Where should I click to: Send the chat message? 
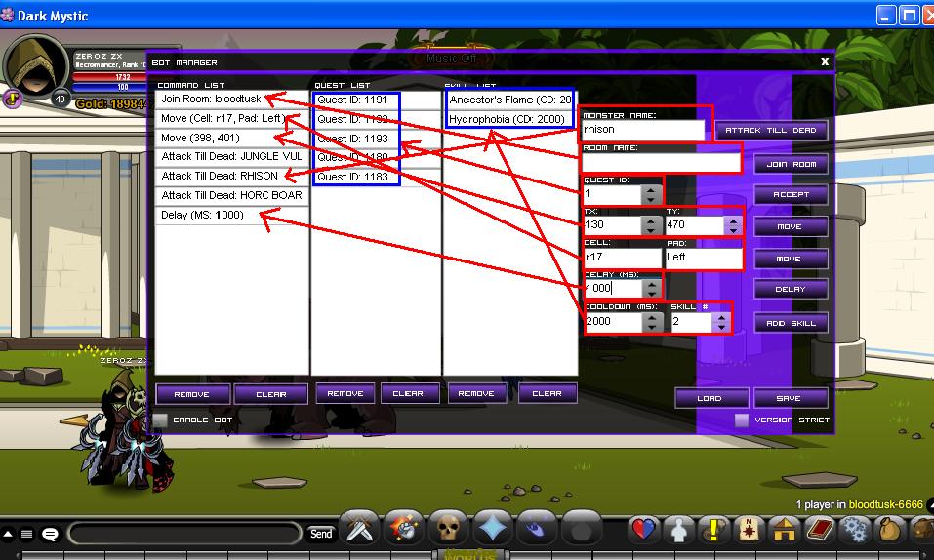click(321, 534)
